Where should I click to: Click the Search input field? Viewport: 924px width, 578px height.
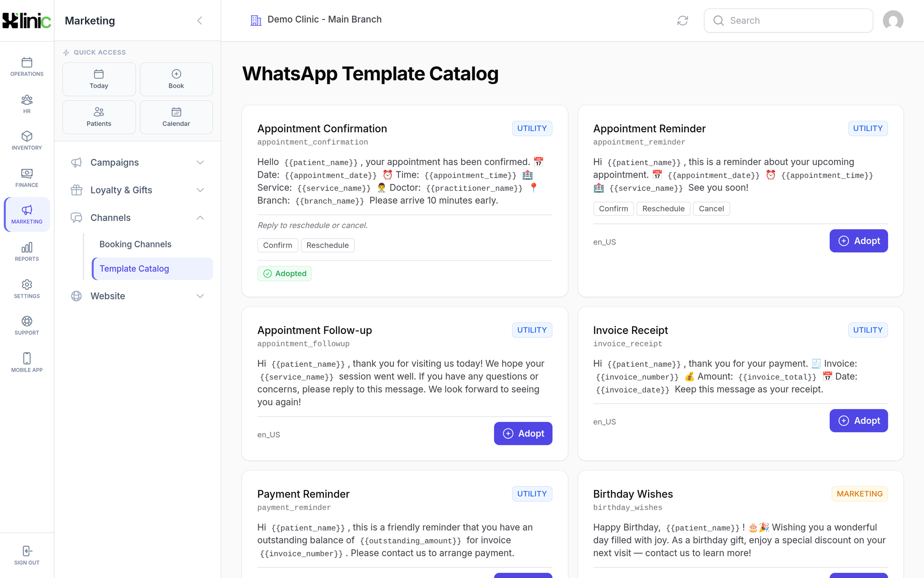point(788,20)
